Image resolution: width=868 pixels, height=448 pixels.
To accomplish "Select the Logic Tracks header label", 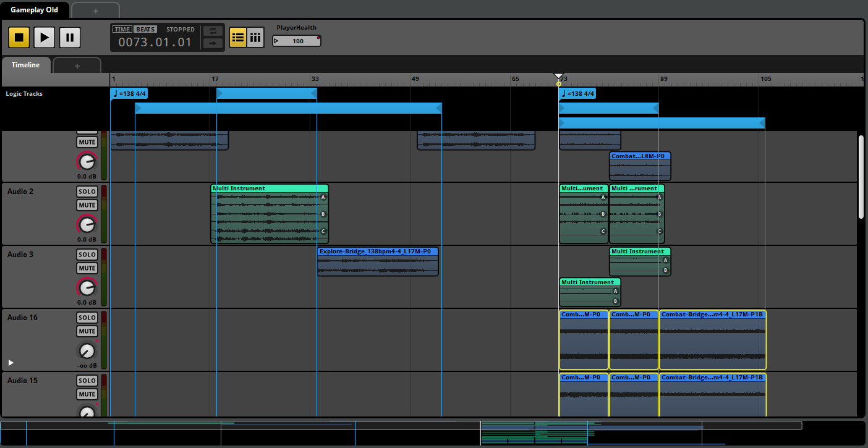I will tap(24, 94).
